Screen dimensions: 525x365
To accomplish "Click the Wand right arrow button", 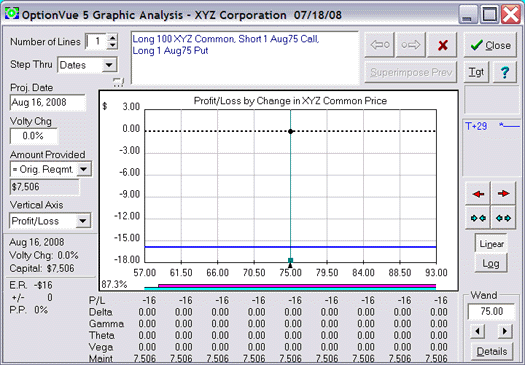I will [505, 332].
